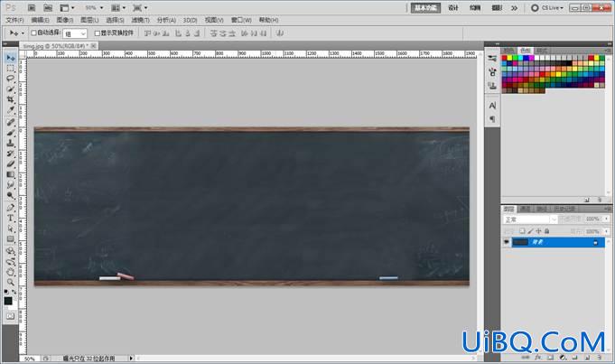Select the 3D Camera Rotate tool

pos(11,261)
